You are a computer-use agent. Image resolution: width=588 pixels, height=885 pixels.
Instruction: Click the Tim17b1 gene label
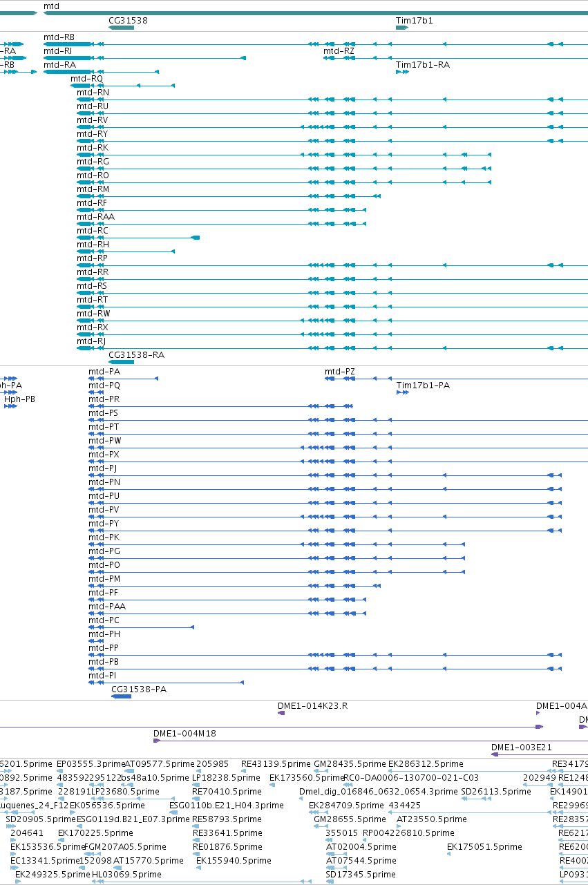coord(415,21)
